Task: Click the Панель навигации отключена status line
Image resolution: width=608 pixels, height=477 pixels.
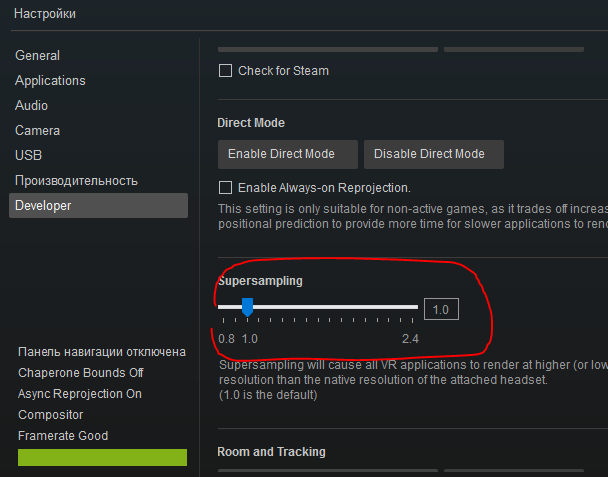Action: tap(102, 352)
